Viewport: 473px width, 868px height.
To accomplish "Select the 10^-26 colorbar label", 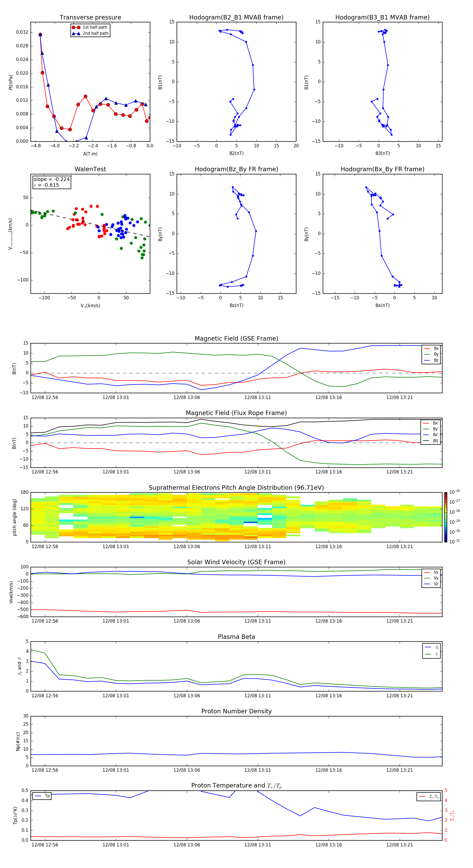I will [x=455, y=492].
